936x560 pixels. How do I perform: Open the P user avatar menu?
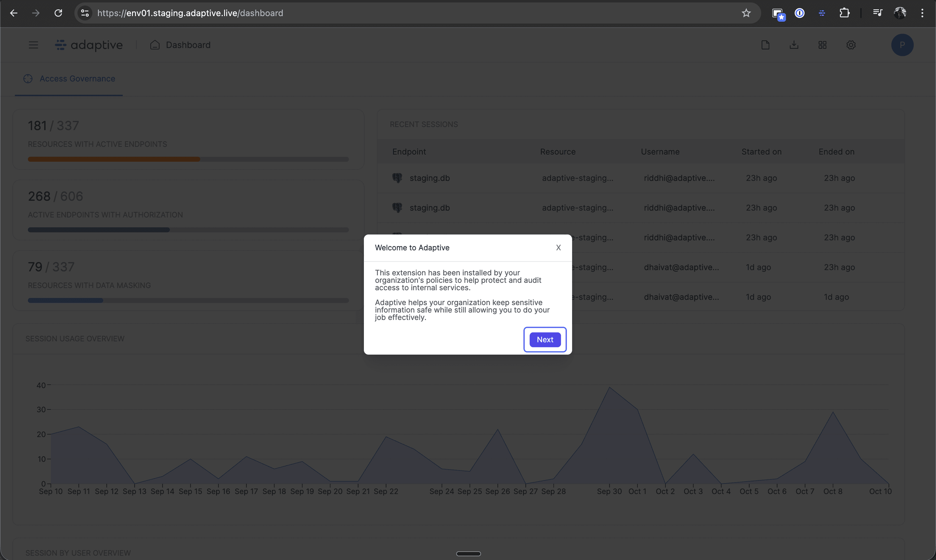[902, 45]
